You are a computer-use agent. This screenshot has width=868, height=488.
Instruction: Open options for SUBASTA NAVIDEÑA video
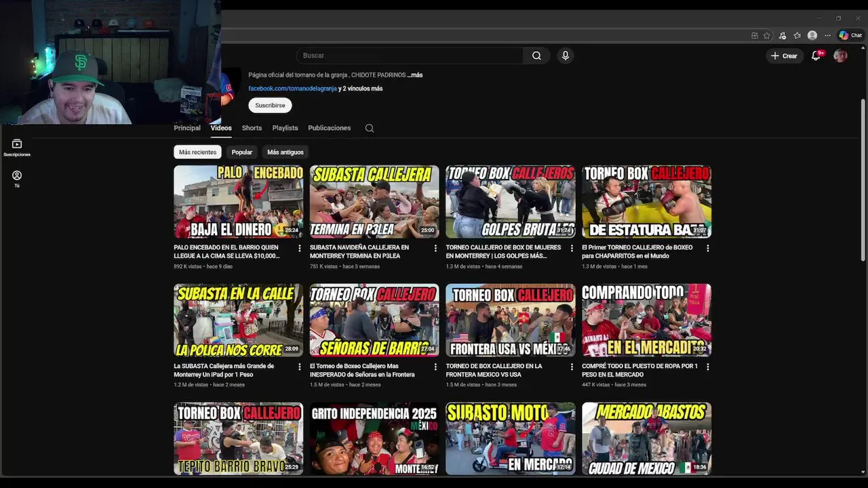pyautogui.click(x=435, y=248)
